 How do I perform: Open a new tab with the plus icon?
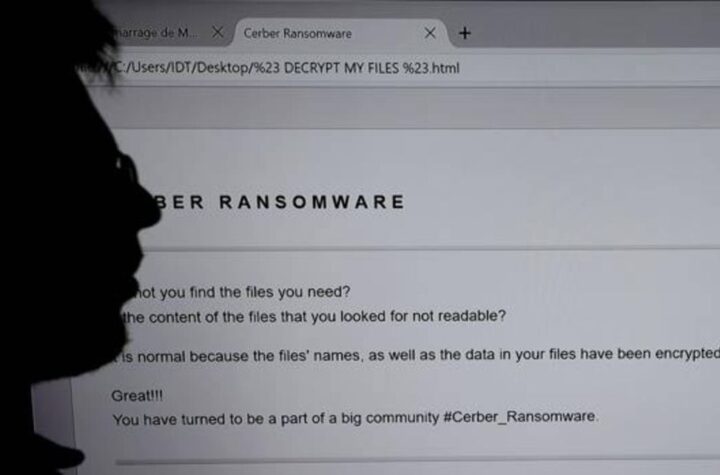click(465, 33)
